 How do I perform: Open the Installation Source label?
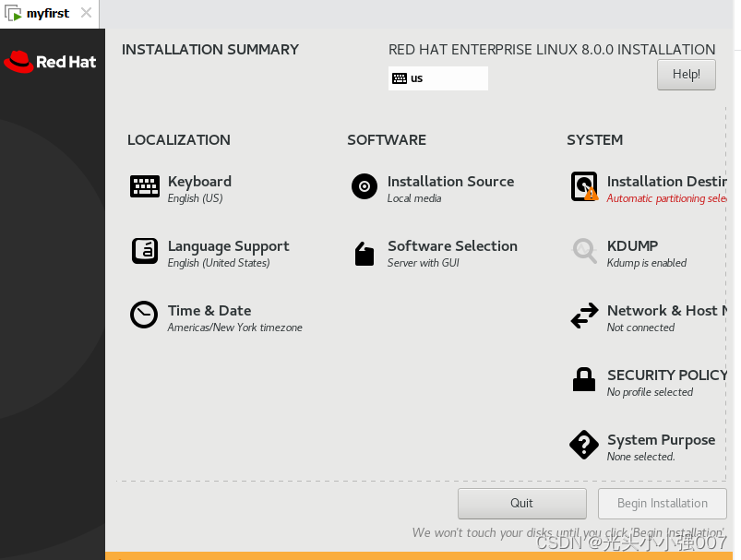[450, 182]
